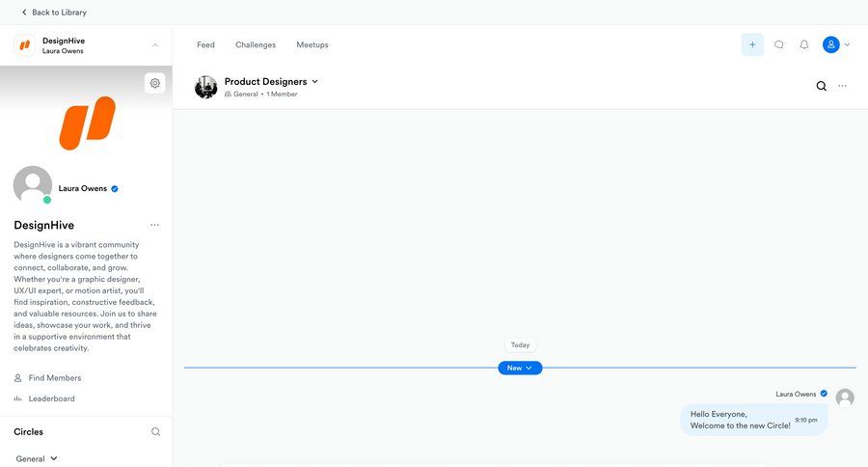Open the Feed tab

(x=205, y=45)
